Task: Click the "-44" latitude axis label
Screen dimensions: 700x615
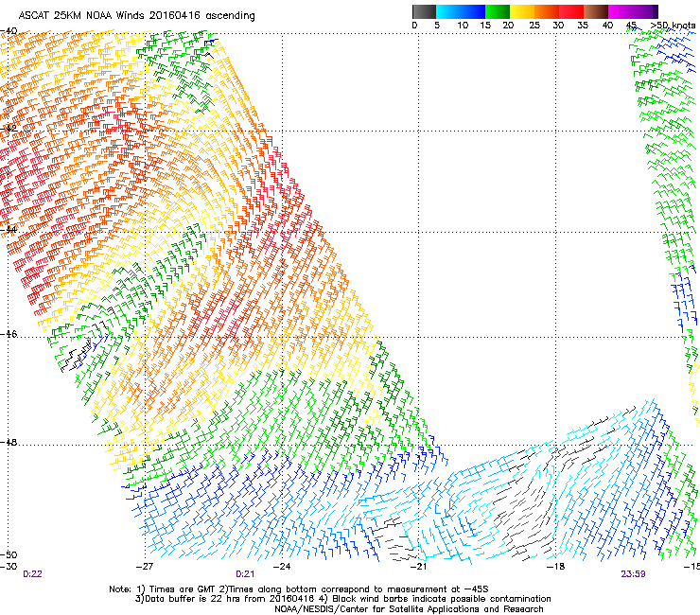Action: [9, 230]
